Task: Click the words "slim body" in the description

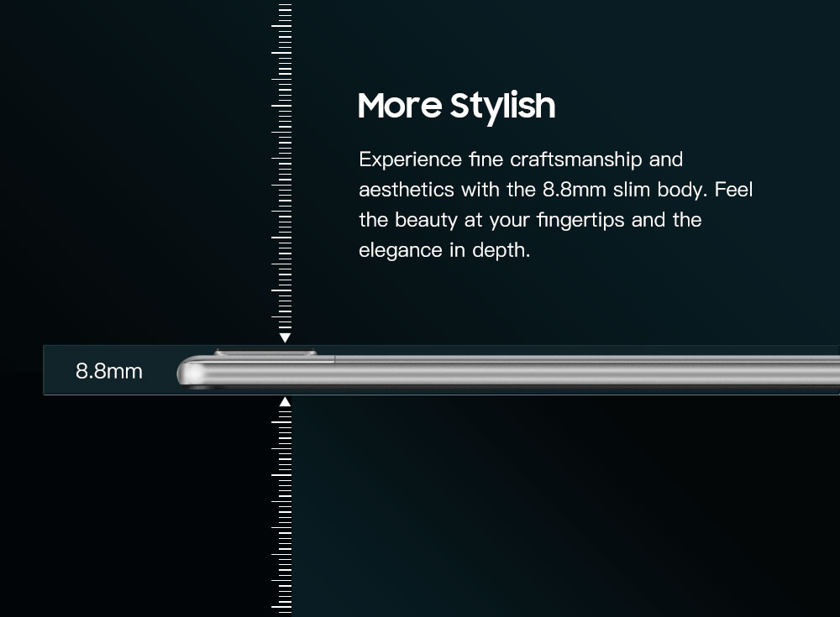Action: (x=658, y=190)
